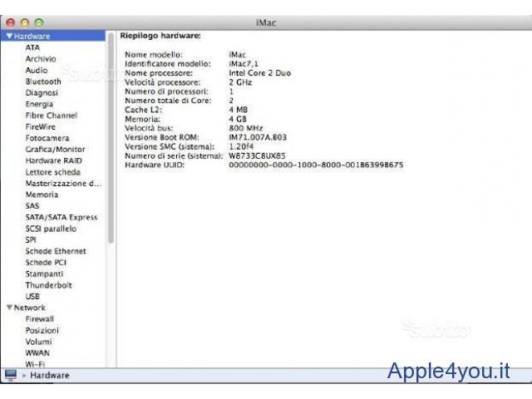This screenshot has width=532, height=399.
Task: Click the 4 GB memory value
Action: pyautogui.click(x=238, y=119)
